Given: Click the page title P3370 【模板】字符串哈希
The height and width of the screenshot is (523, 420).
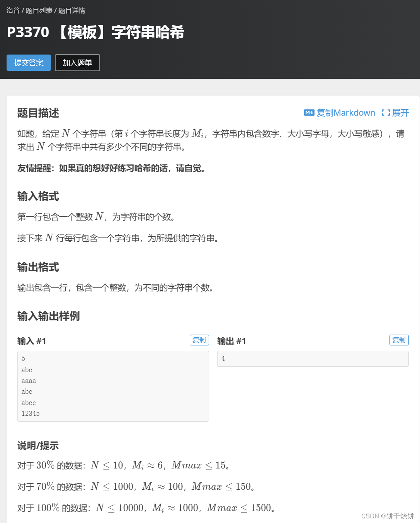Looking at the screenshot, I should coord(95,32).
